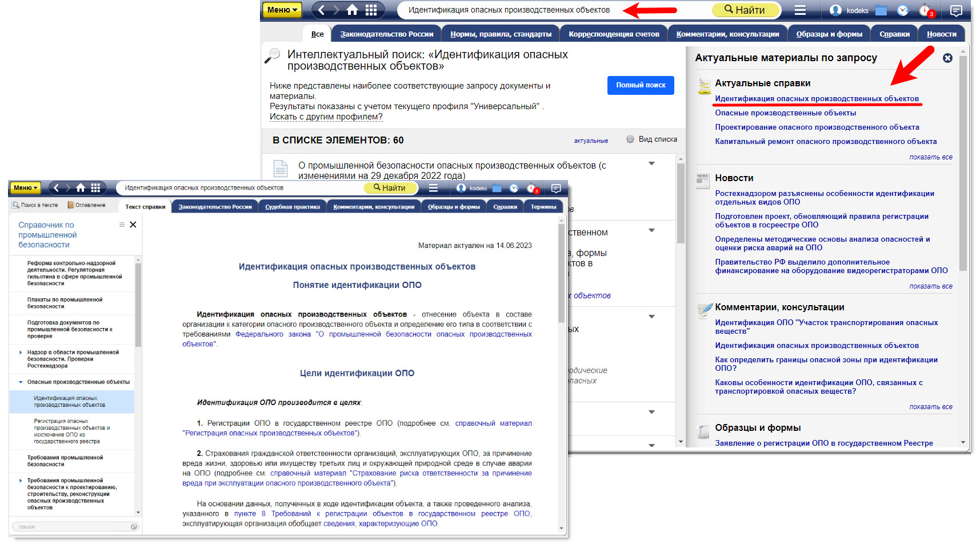This screenshot has width=980, height=544.
Task: Expand the Надзор в области промышленной безопасности tree item
Action: 21,353
